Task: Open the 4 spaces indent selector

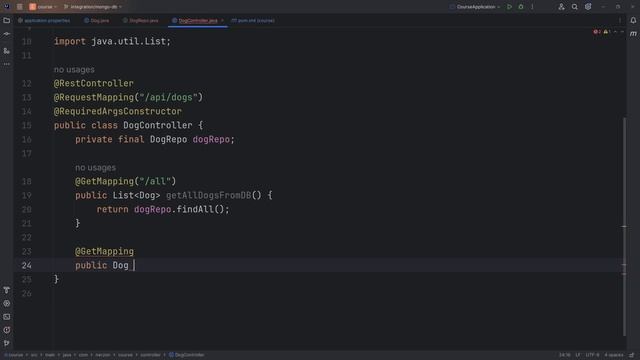Action: pos(614,355)
